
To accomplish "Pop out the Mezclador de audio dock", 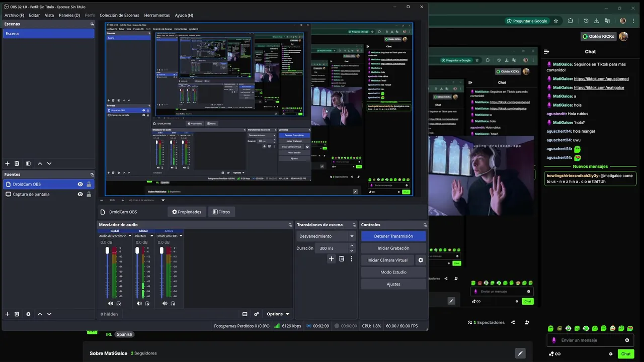I will click(290, 225).
